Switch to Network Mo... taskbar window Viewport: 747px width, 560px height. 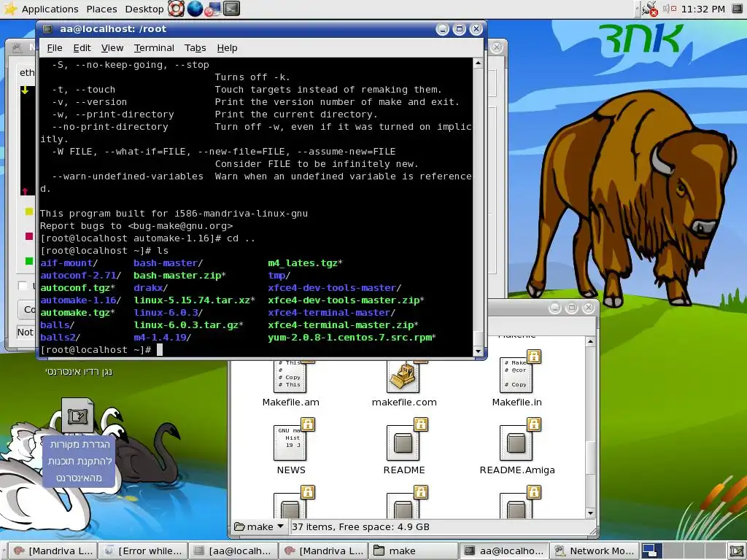click(595, 551)
